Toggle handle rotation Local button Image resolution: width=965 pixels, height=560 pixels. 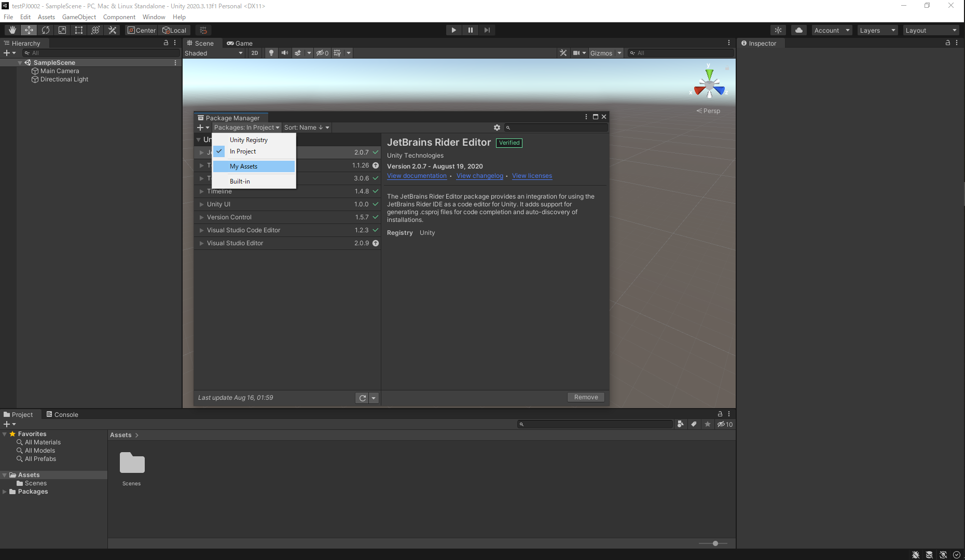[x=174, y=30]
